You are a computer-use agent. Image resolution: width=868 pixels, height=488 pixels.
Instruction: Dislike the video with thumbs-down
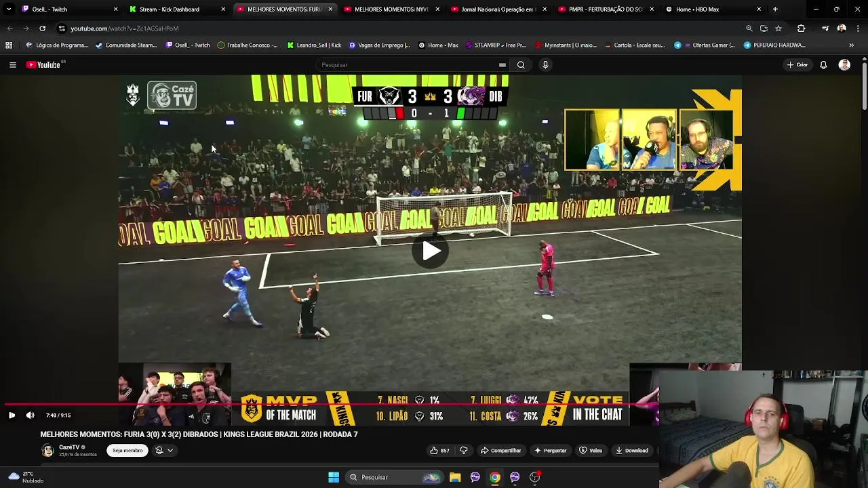(464, 451)
